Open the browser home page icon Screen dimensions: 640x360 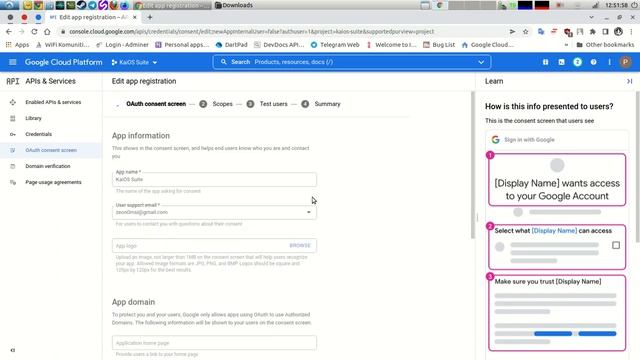pos(47,31)
